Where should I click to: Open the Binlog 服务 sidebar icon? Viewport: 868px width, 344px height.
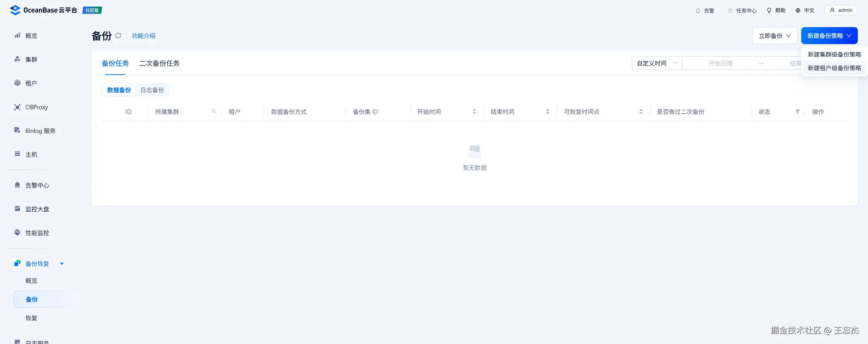point(17,130)
